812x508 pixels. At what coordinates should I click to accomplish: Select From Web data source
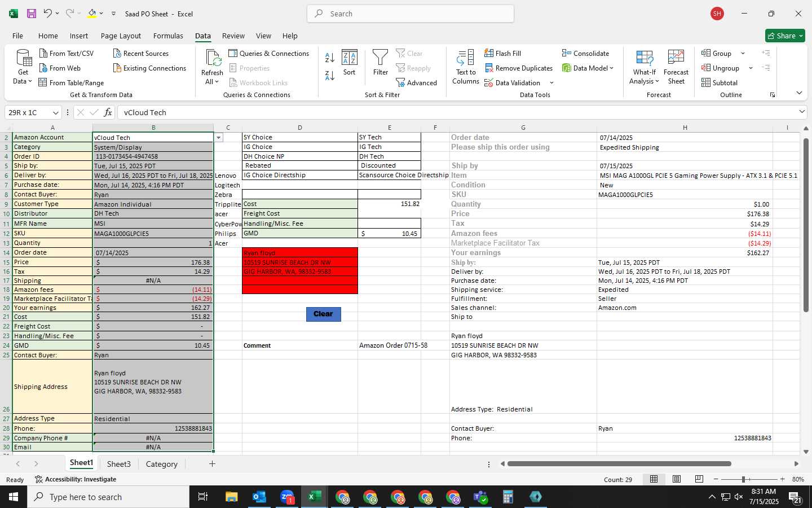59,68
